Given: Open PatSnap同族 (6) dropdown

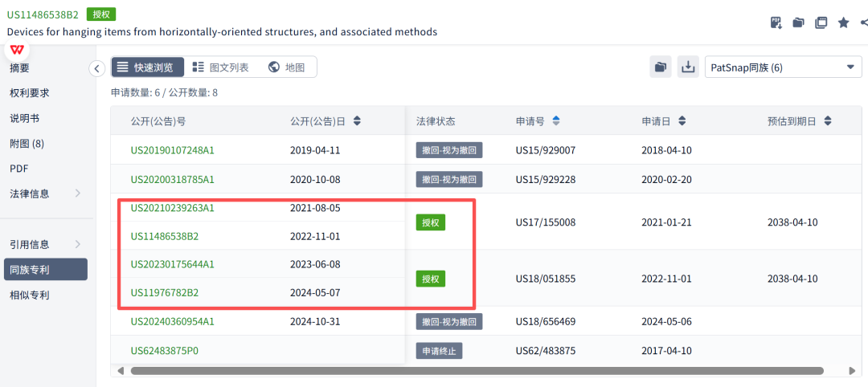Looking at the screenshot, I should click(x=784, y=67).
